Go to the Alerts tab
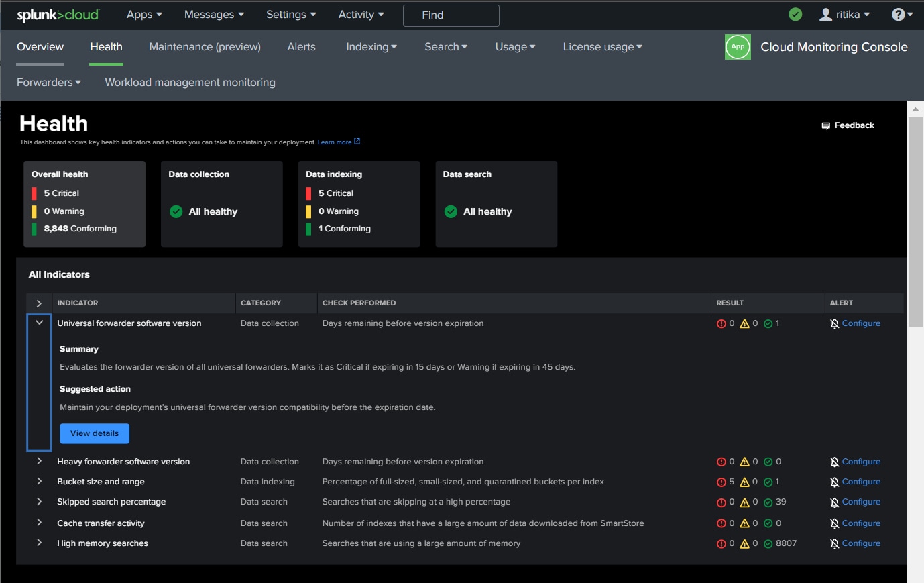Image resolution: width=924 pixels, height=583 pixels. pos(301,47)
